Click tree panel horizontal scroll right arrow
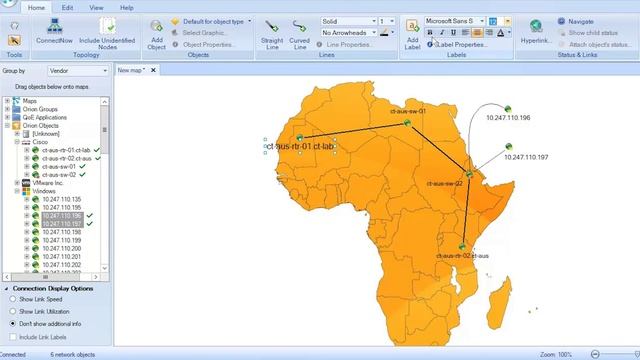Screen dimensions: 640x360 (x=96, y=277)
